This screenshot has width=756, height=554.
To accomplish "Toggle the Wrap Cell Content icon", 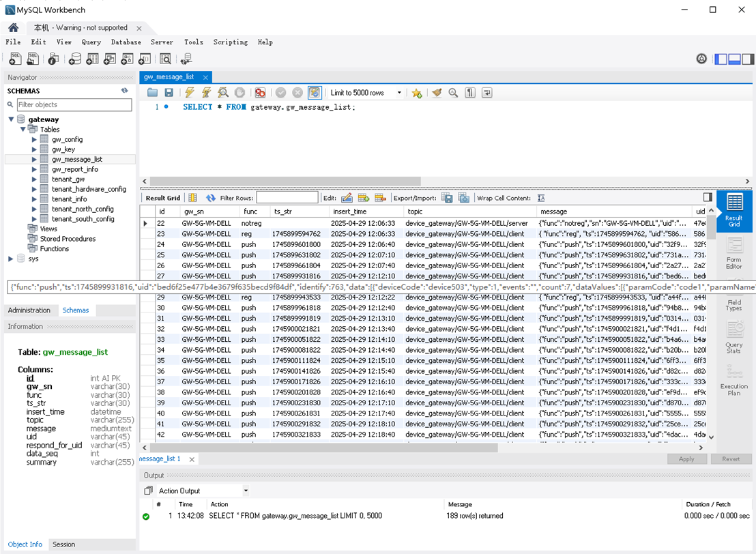I will (542, 198).
